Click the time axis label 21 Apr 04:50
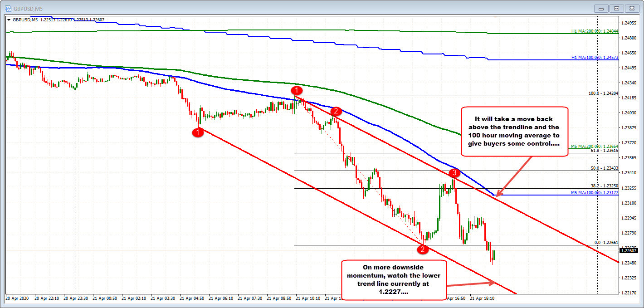 point(191,299)
